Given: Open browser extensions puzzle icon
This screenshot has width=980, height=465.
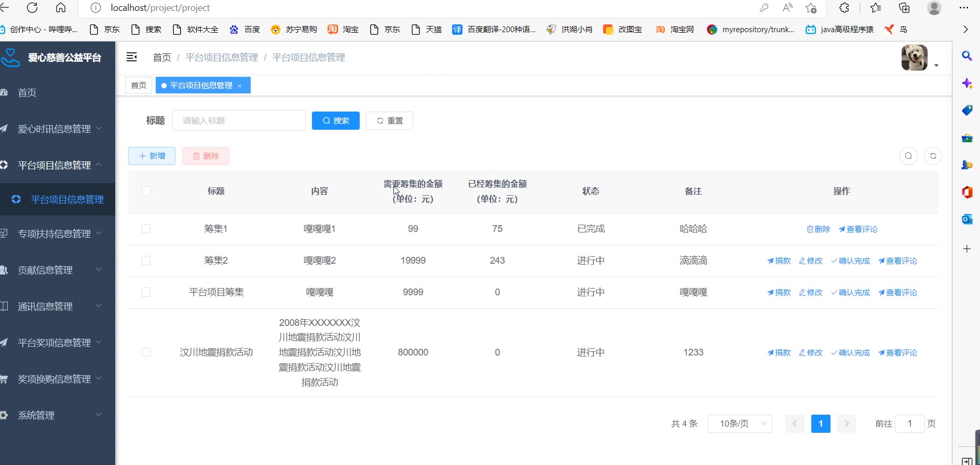Looking at the screenshot, I should pos(845,8).
